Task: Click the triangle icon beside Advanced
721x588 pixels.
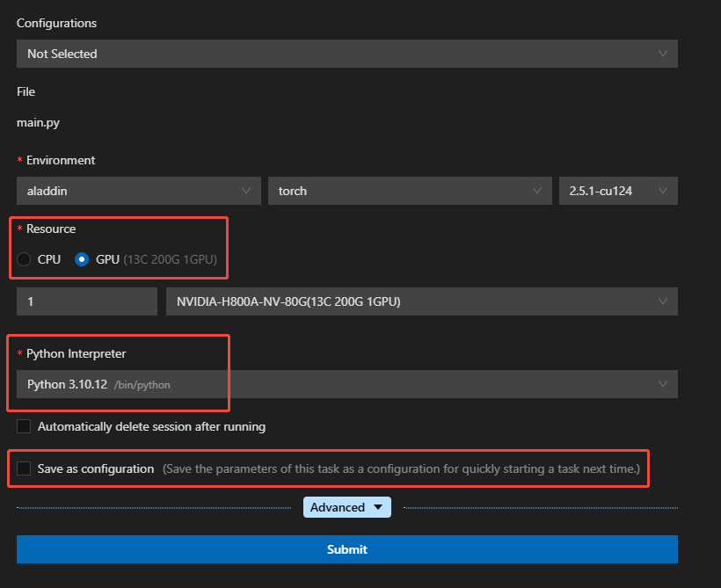Action: coord(378,507)
